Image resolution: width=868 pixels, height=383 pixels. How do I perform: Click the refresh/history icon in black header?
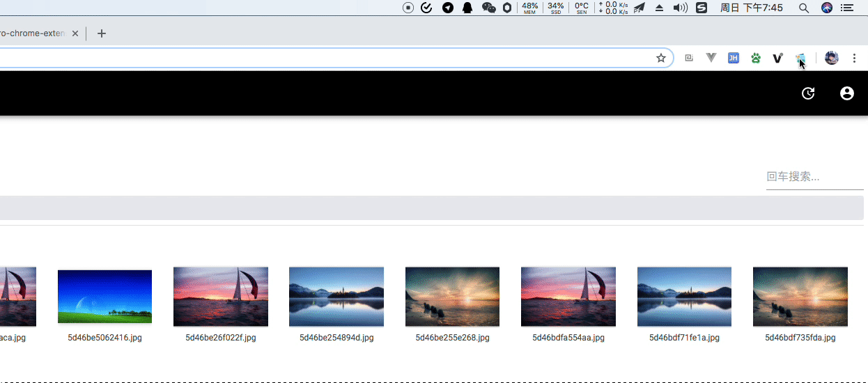tap(808, 93)
